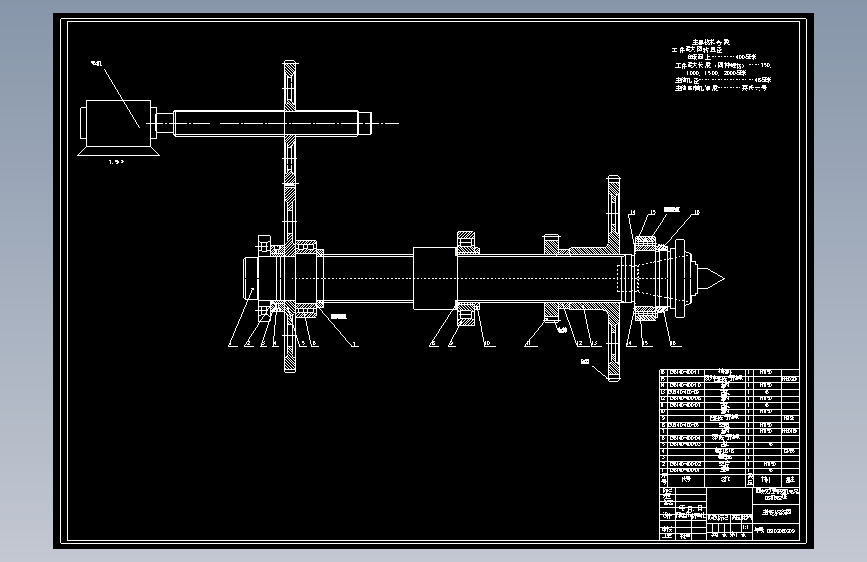Viewport: 867px width, 562px height.
Task: Select the motor housing block in the drawing
Action: pos(118,123)
